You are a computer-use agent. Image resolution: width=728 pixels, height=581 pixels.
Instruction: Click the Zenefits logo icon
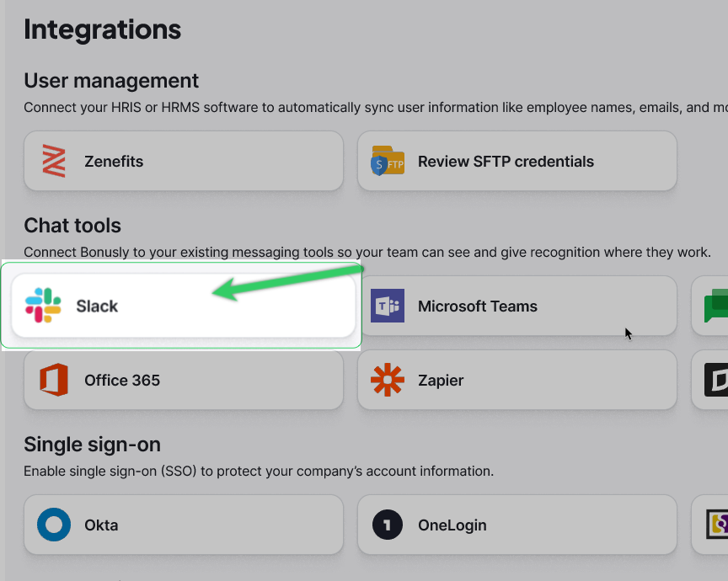pos(54,161)
